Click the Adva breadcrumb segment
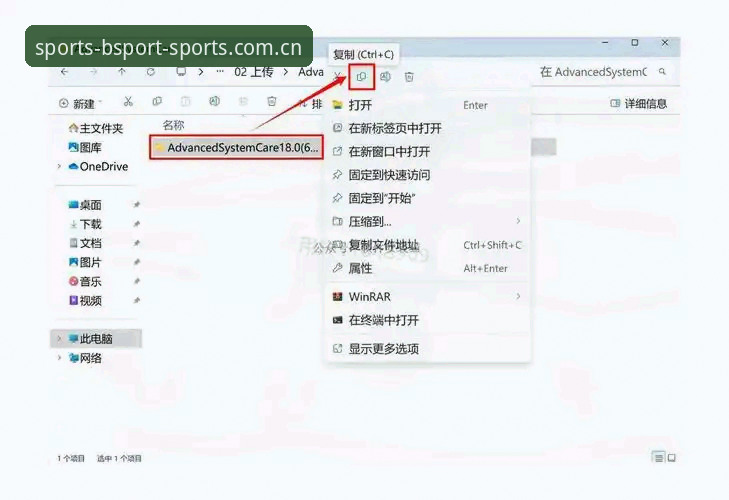The image size is (729, 500). tap(311, 72)
